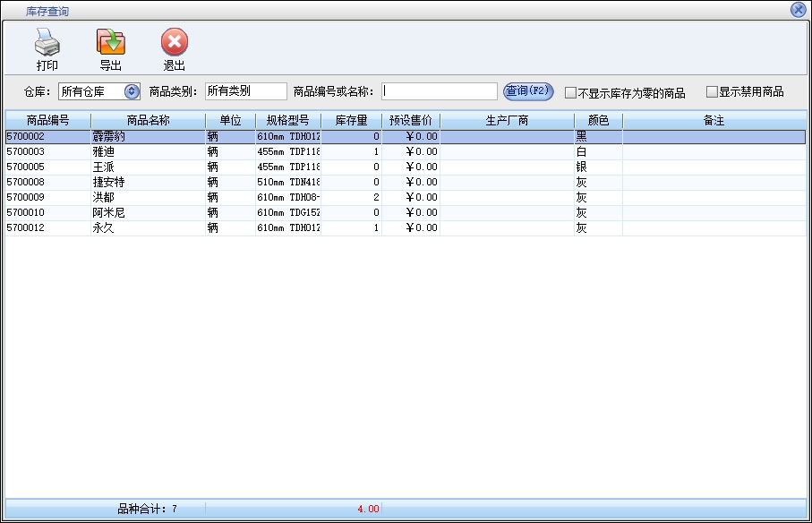Sort by 库存量 column header
Screen dimensions: 812x523
[351, 120]
